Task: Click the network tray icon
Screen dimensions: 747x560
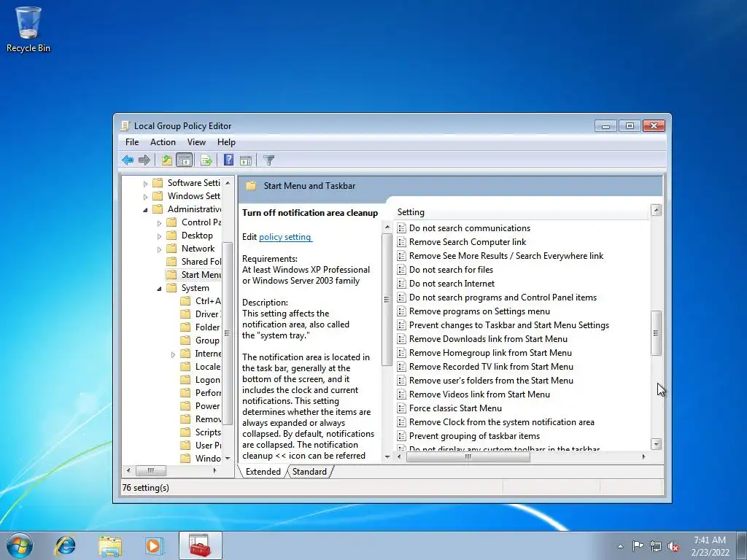Action: point(656,546)
